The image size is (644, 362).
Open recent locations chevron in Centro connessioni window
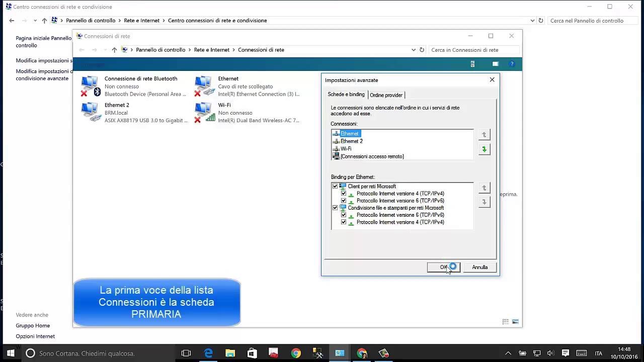coord(35,21)
